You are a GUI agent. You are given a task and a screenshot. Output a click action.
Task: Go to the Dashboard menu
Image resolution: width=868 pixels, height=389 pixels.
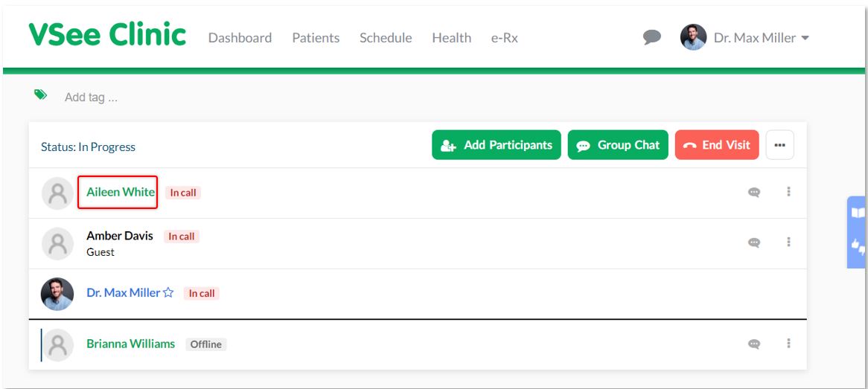pyautogui.click(x=240, y=38)
